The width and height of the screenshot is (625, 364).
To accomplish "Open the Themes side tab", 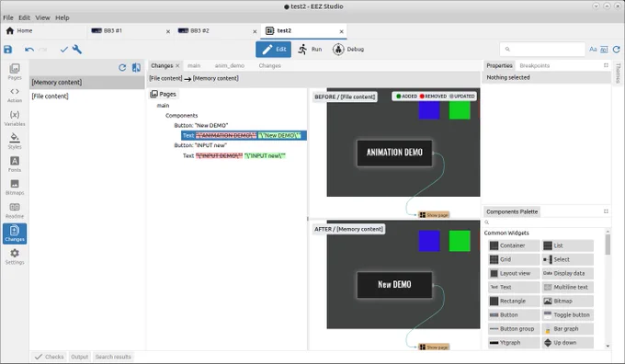I will coord(619,73).
